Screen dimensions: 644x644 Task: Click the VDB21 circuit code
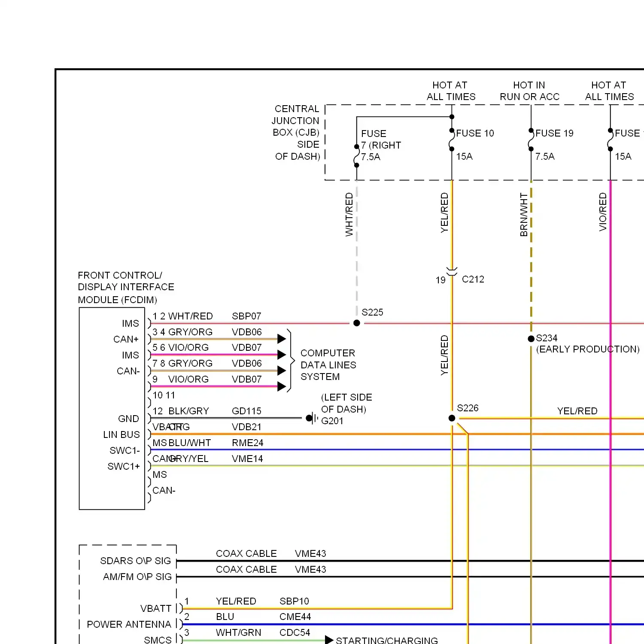coord(246,427)
